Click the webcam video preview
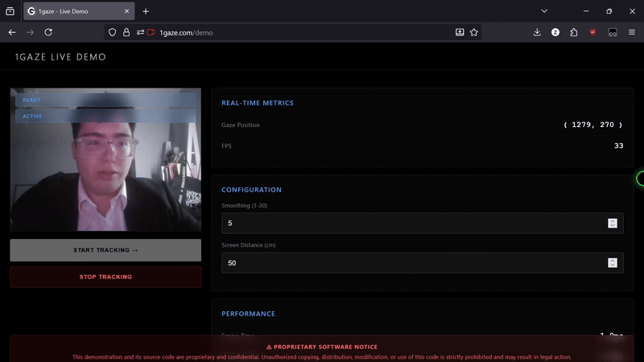 (x=105, y=159)
